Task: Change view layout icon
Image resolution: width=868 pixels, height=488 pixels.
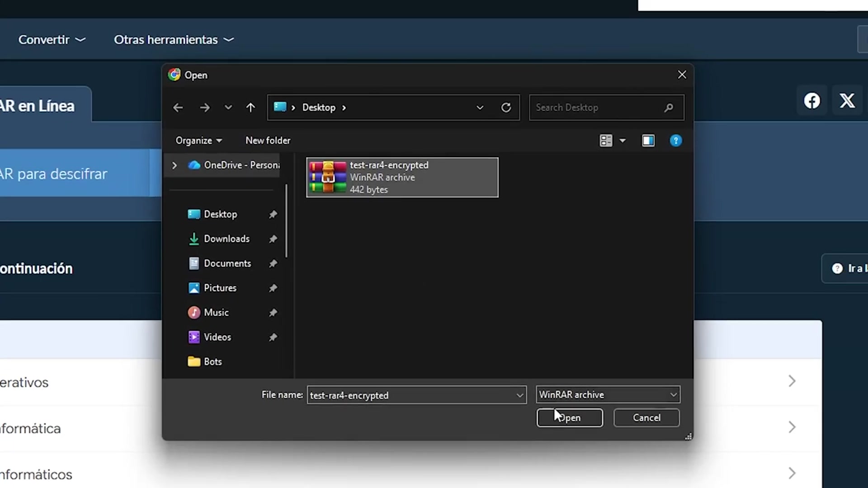Action: pyautogui.click(x=606, y=141)
